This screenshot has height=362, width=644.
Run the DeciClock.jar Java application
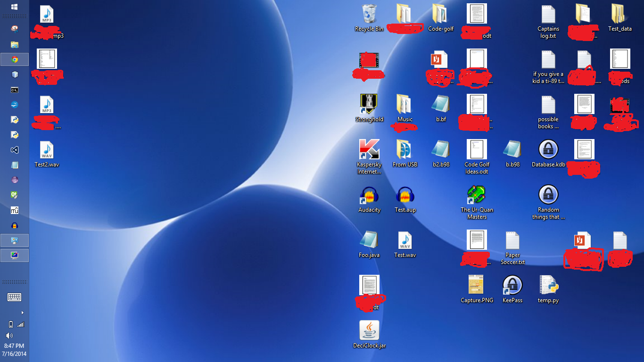[369, 330]
